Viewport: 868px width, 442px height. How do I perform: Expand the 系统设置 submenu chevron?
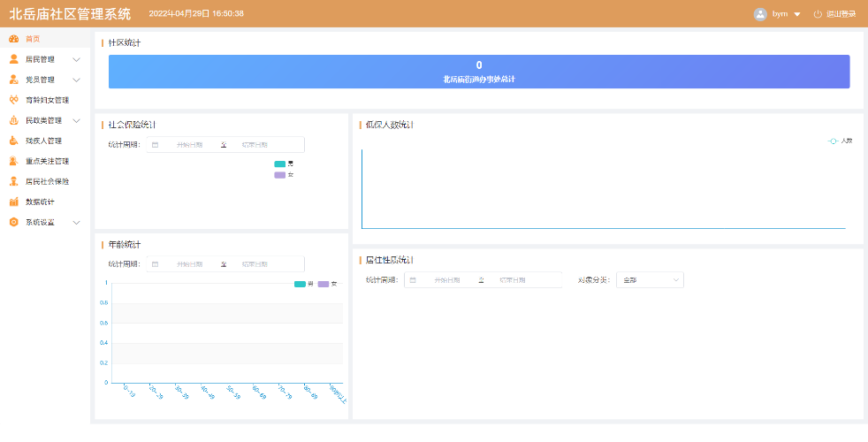(76, 222)
